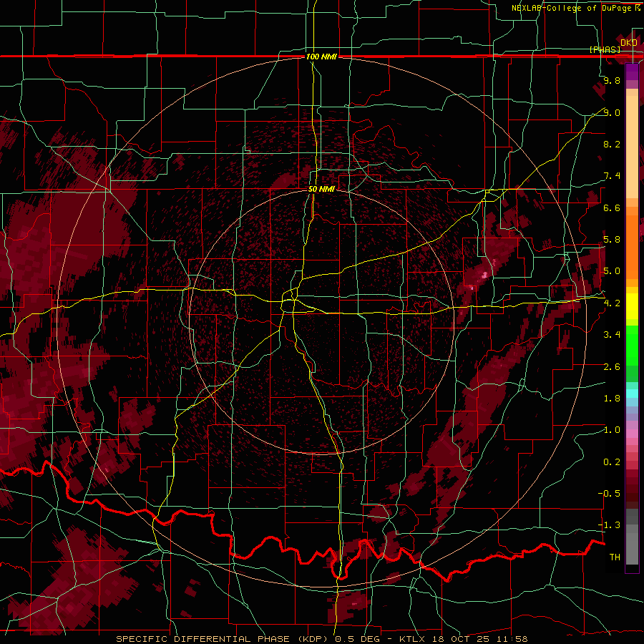This screenshot has height=644, width=644.
Task: Click the 9.8 scale value
Action: click(x=612, y=80)
